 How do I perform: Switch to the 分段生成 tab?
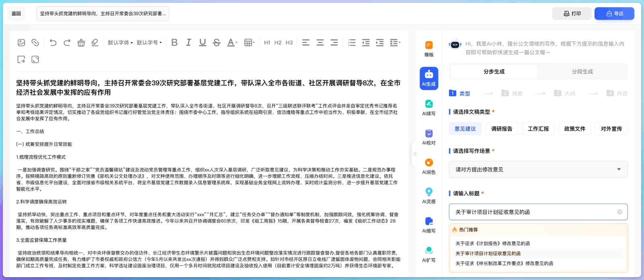tap(582, 72)
